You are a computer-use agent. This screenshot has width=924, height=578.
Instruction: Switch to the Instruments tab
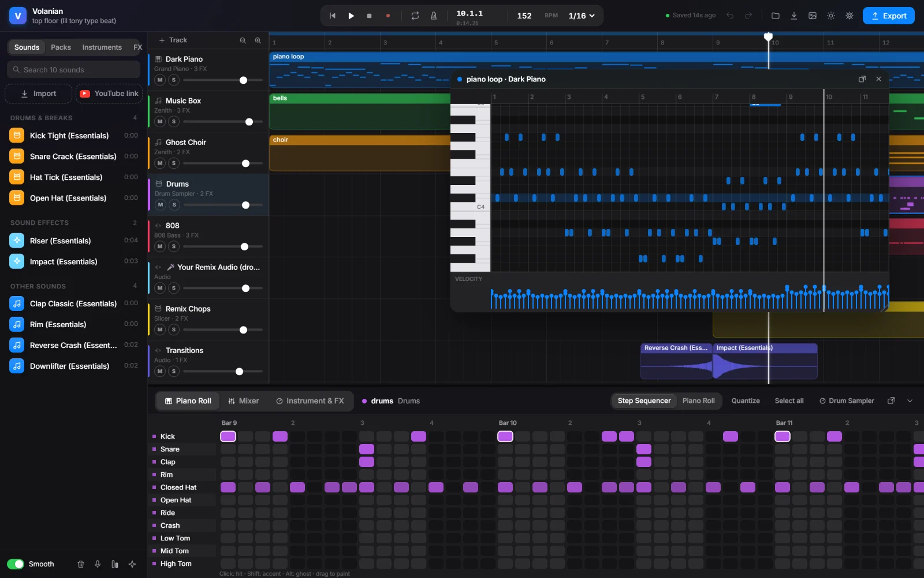(102, 47)
